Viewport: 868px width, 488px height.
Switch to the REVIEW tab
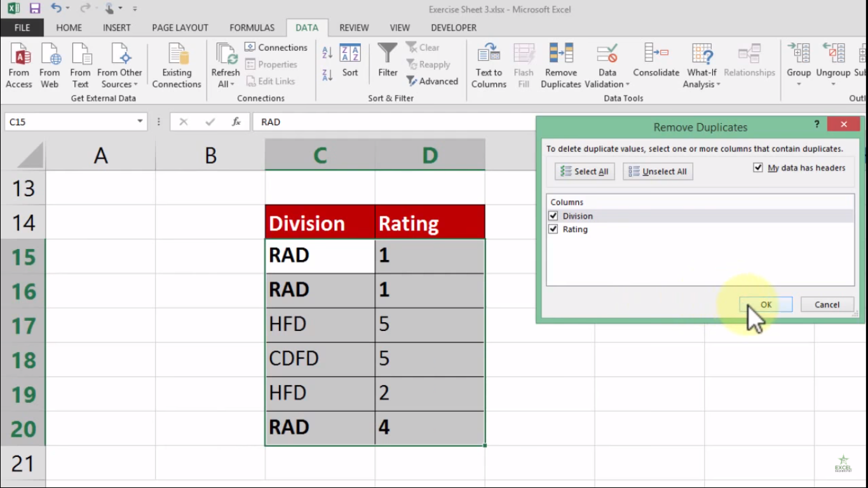(x=354, y=28)
